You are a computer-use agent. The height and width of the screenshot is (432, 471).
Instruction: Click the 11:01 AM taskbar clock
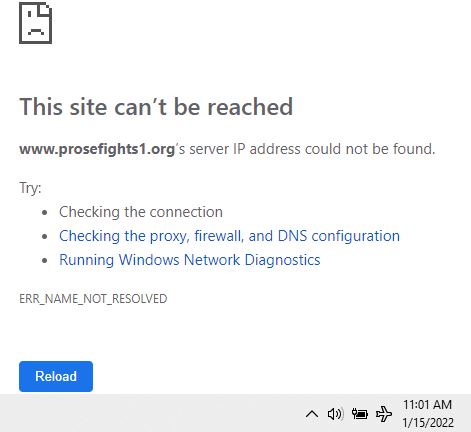click(x=427, y=405)
